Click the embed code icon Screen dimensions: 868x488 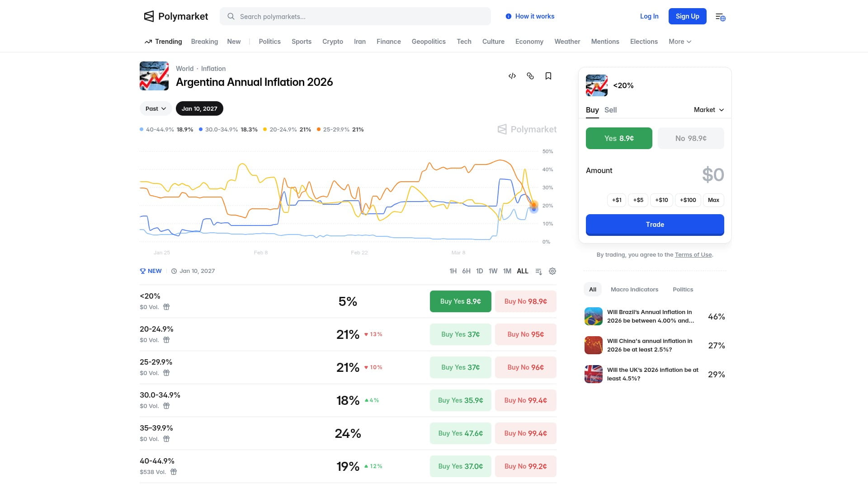tap(512, 76)
